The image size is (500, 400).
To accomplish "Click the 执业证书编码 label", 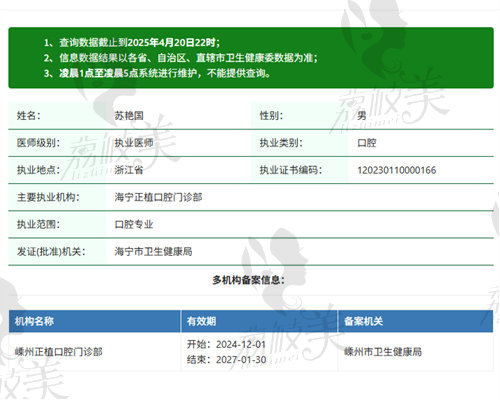I will pos(291,170).
